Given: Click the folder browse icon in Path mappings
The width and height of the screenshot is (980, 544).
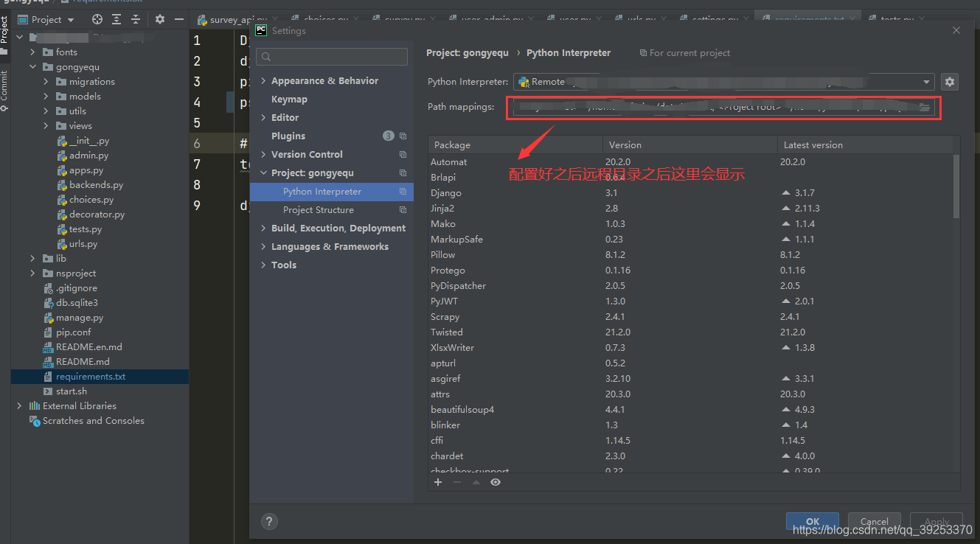Looking at the screenshot, I should pyautogui.click(x=925, y=108).
